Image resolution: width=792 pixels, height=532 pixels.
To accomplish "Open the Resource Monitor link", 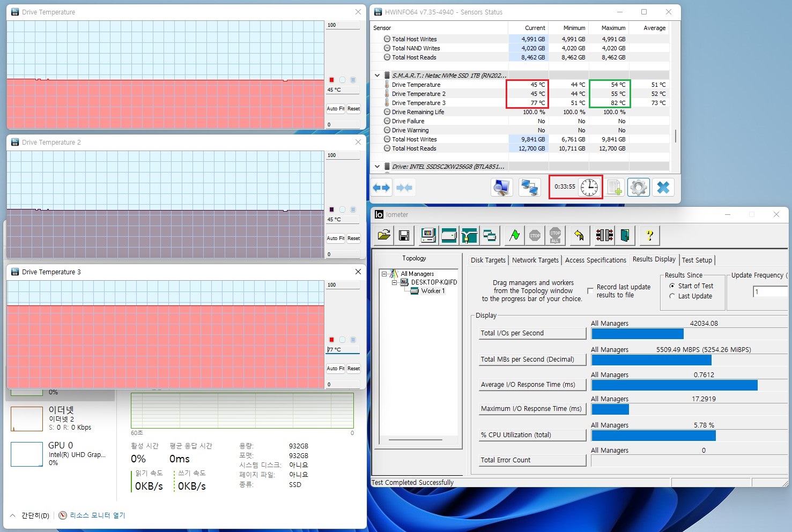I will 97,515.
